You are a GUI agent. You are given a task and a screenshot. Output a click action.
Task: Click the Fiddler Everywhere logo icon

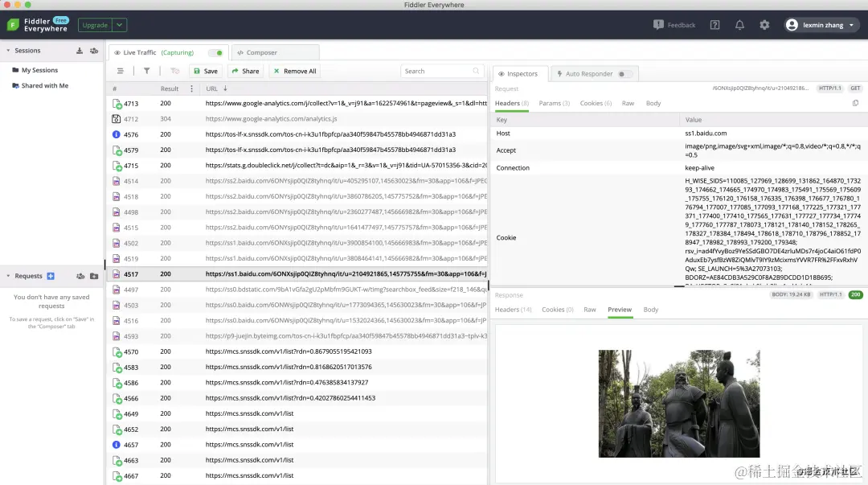(x=13, y=25)
